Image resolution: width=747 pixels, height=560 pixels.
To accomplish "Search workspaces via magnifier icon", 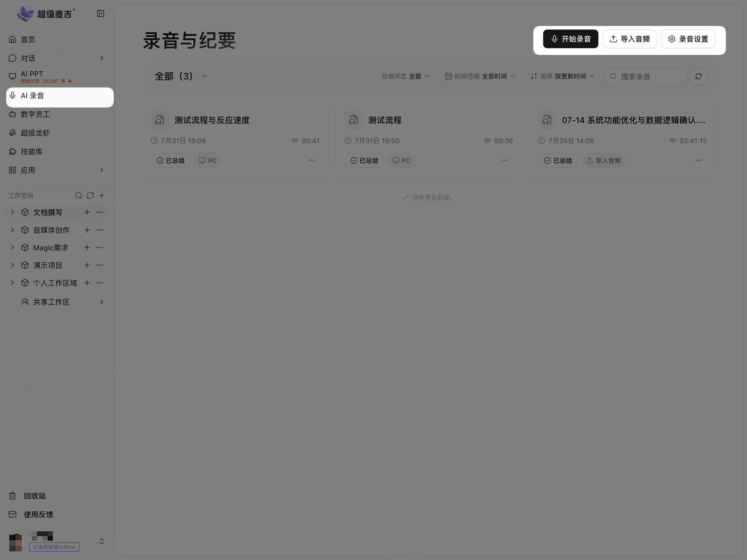I will pos(79,196).
